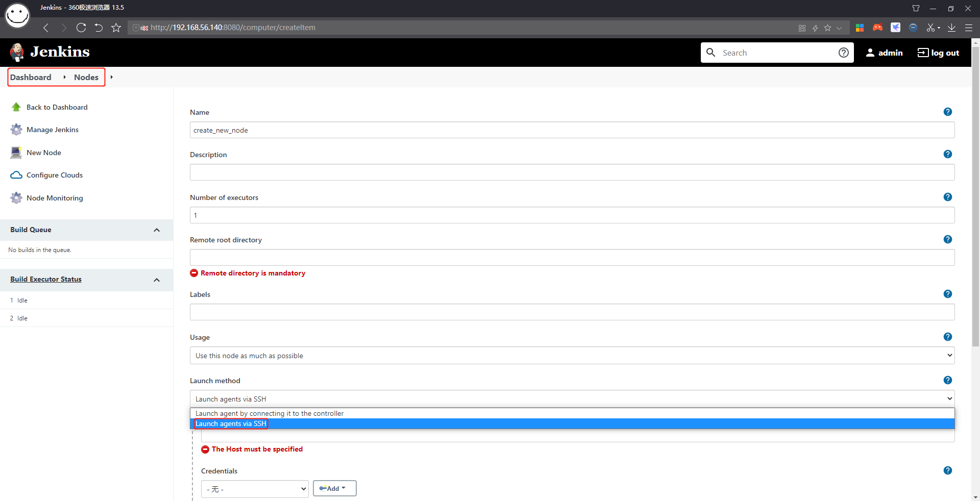The height and width of the screenshot is (501, 980).
Task: Click the Jenkins logo butler icon
Action: [x=17, y=52]
